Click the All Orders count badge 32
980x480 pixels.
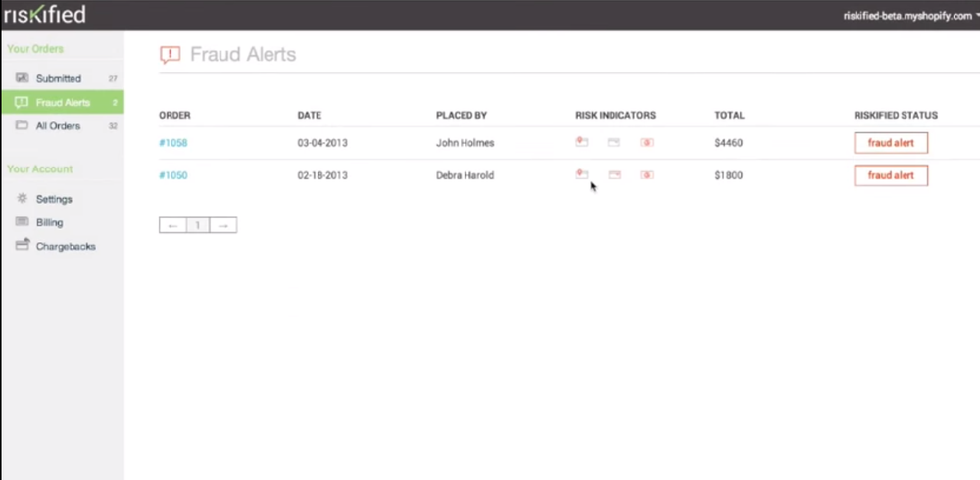113,126
